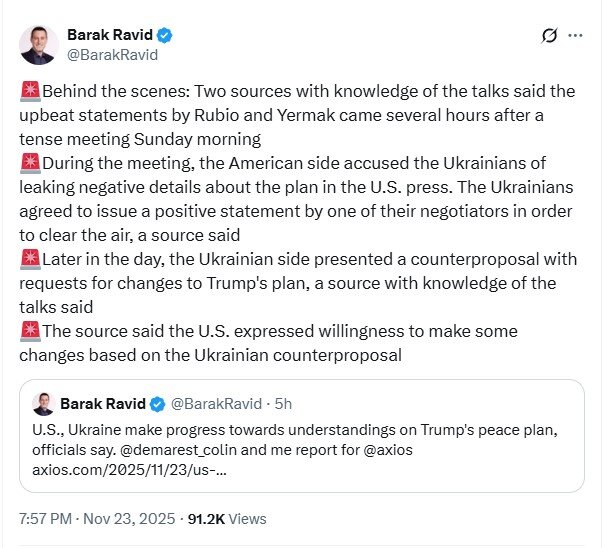Select the Barak Ravid name in the quoted tweet

point(103,404)
